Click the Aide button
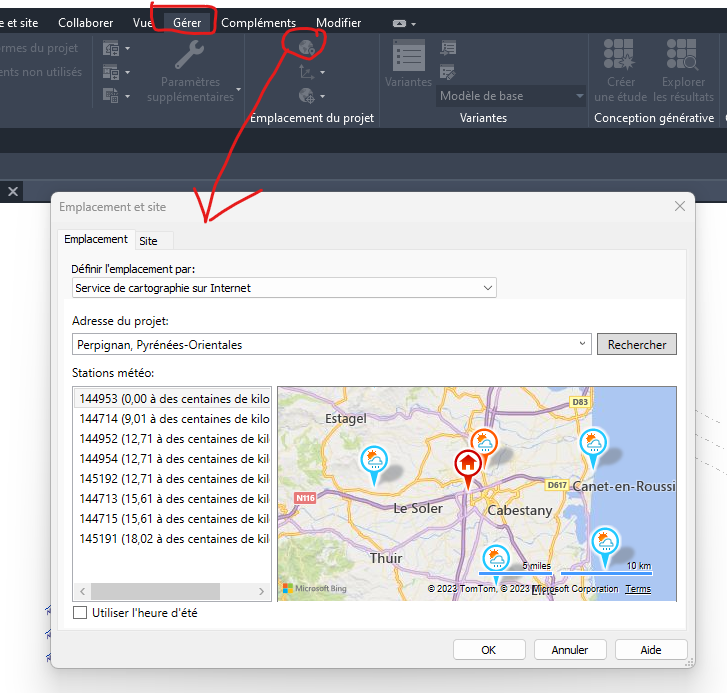This screenshot has height=693, width=727. 651,650
